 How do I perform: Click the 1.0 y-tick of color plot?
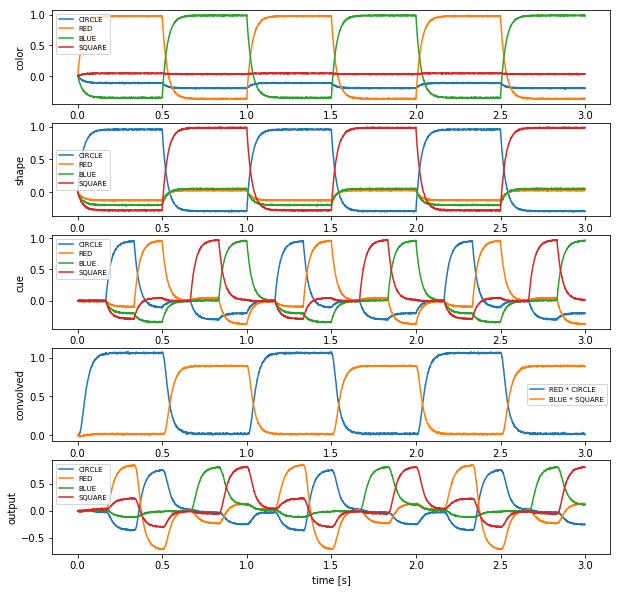pyautogui.click(x=38, y=15)
